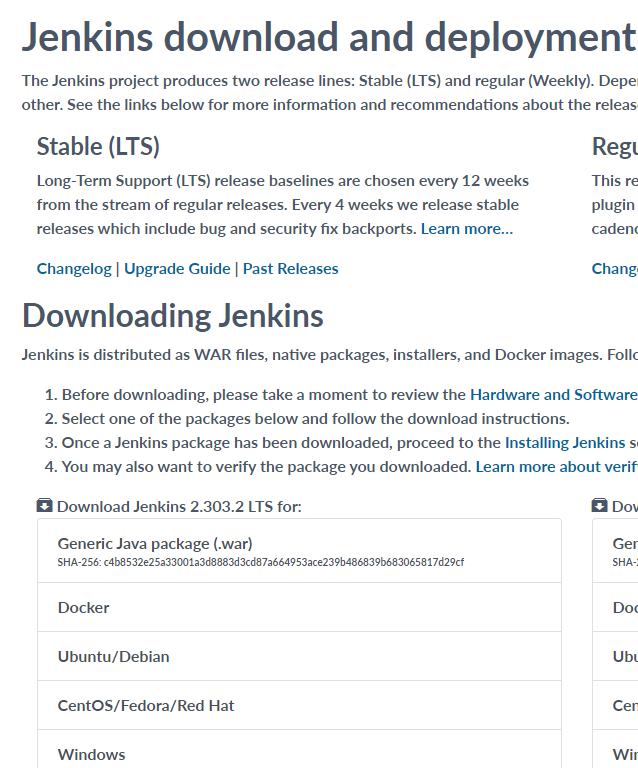Open the Hardware and Software requirements link

(x=554, y=395)
